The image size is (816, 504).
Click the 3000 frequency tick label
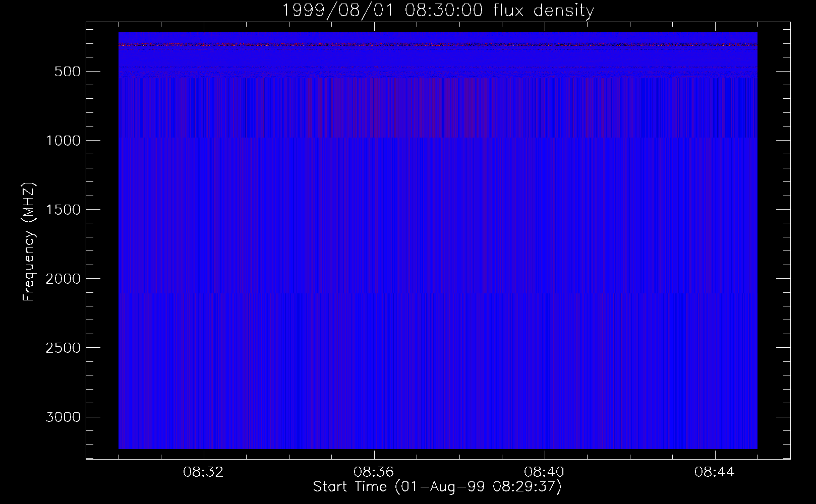(63, 417)
